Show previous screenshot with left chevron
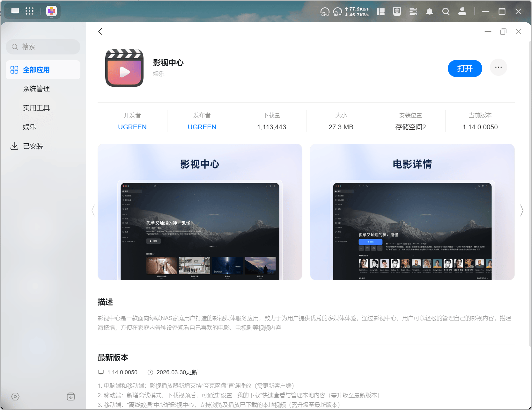Screen dimensions: 532x410 coord(93,211)
